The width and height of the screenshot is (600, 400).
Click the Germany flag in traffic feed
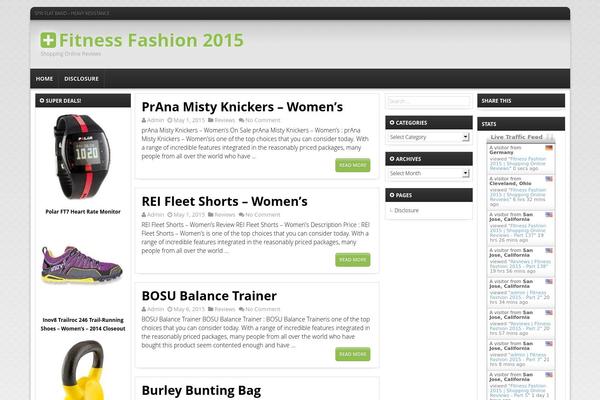point(549,148)
